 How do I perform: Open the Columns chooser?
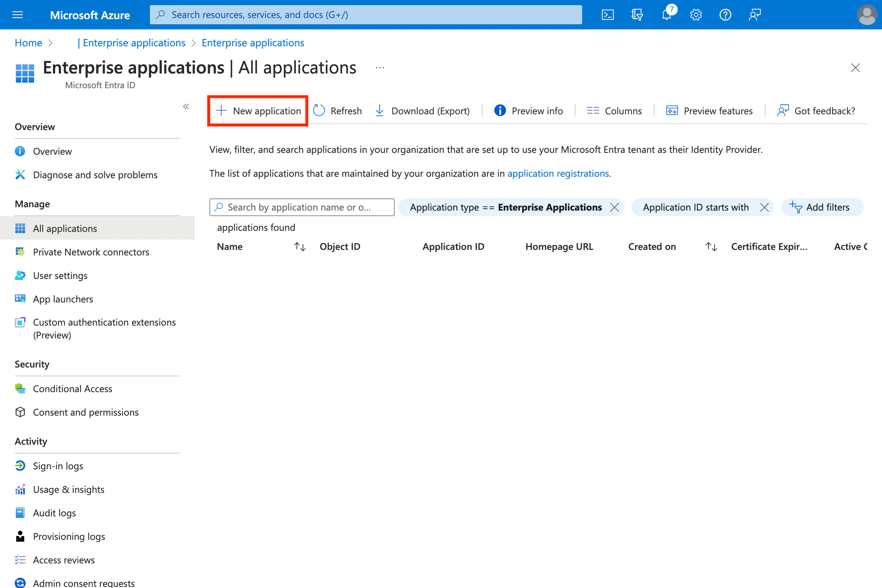click(614, 111)
